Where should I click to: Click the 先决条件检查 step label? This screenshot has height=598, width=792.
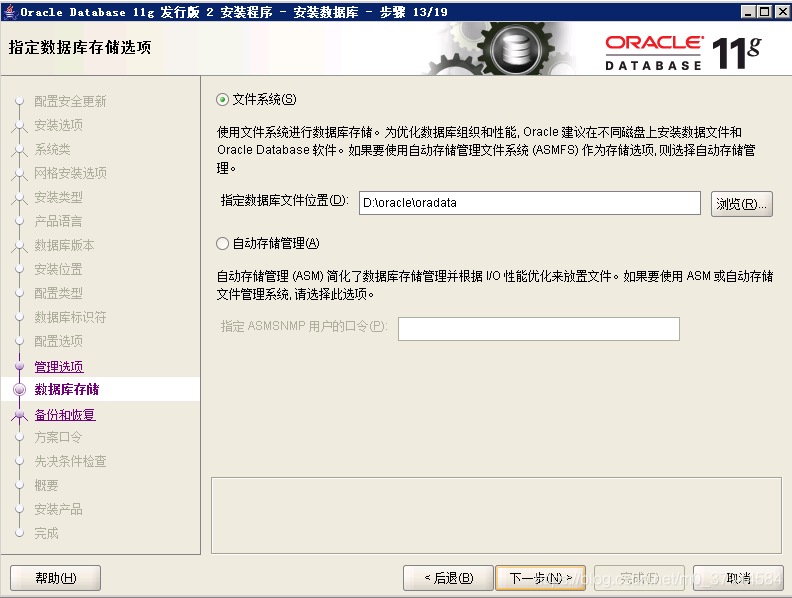(x=70, y=461)
